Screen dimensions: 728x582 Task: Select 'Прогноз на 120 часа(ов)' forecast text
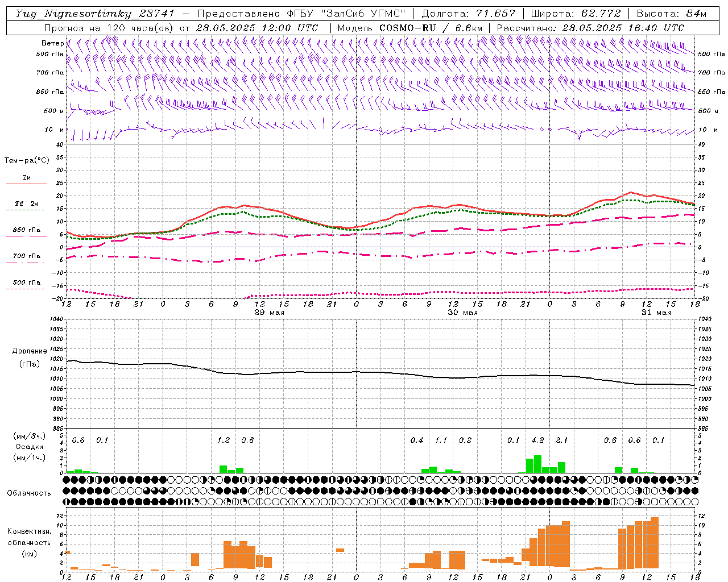pyautogui.click(x=110, y=28)
